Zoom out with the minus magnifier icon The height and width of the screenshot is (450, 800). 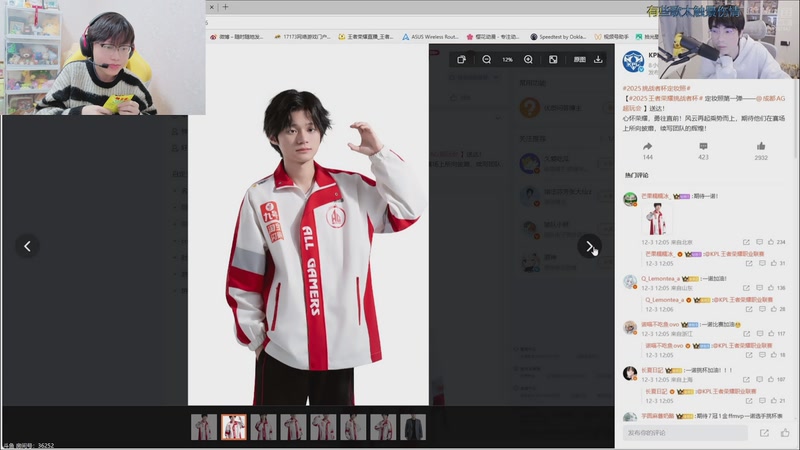click(486, 60)
